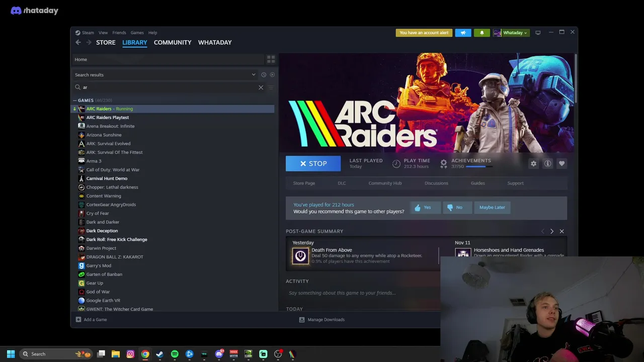Image resolution: width=644 pixels, height=362 pixels.
Task: Open the Friends menu
Action: click(x=119, y=33)
